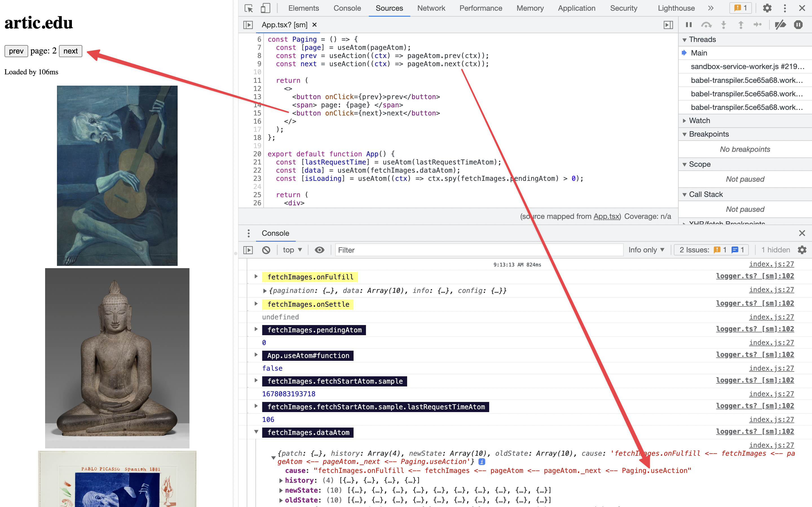Click the next page button

tap(71, 51)
